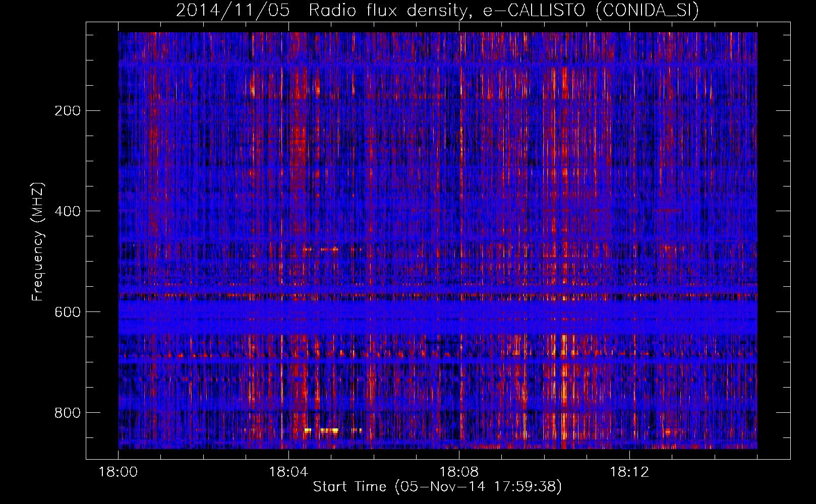Viewport: 816px width, 504px height.
Task: Click the 200 frequency tick label
Action: pyautogui.click(x=68, y=110)
